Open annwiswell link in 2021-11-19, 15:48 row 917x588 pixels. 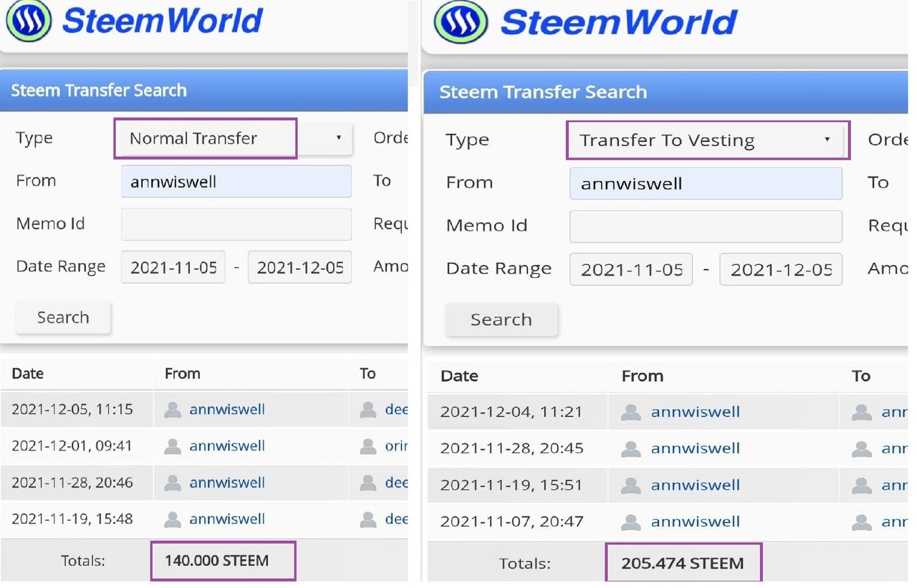click(x=227, y=519)
